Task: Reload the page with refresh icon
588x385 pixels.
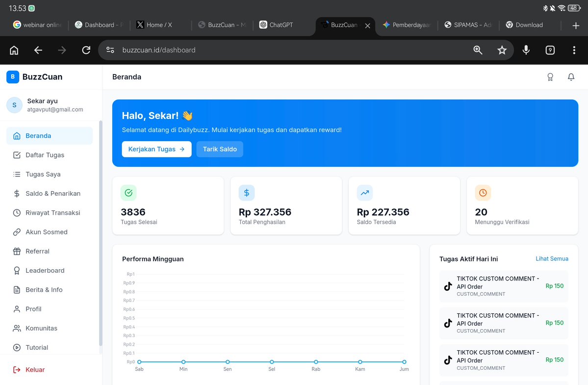Action: click(86, 50)
